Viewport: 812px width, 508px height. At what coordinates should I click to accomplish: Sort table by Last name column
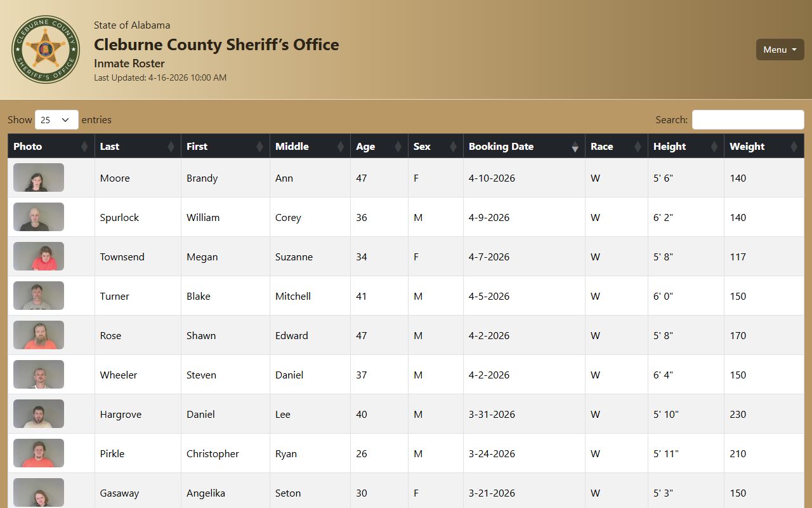point(138,146)
